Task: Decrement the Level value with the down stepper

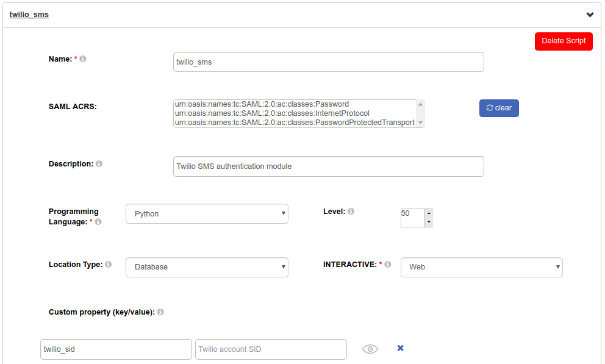Action: point(429,221)
